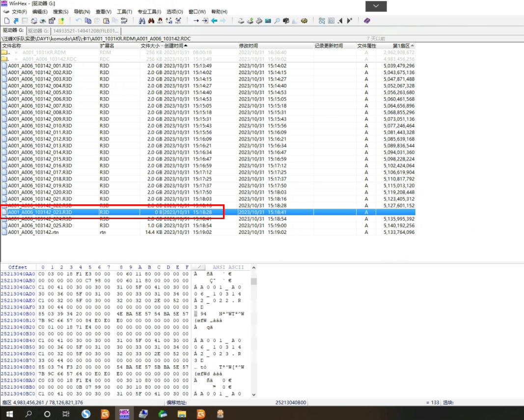Create a new file with the toolbar icon
This screenshot has width=524, height=420.
pyautogui.click(x=7, y=21)
